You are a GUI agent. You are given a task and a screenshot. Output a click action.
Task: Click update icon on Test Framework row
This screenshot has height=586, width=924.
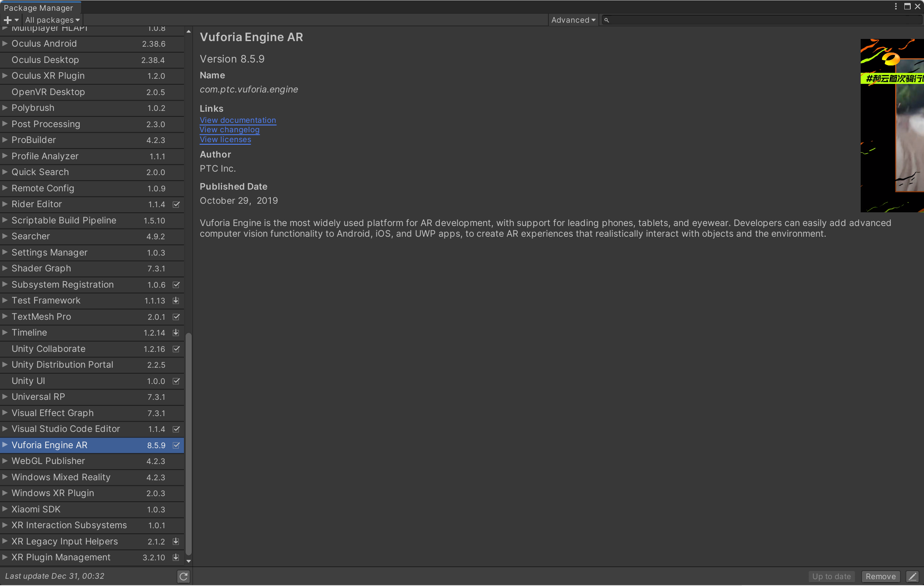pyautogui.click(x=176, y=300)
